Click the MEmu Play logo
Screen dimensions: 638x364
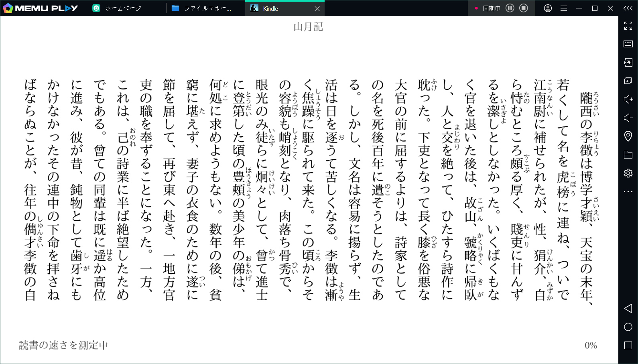click(40, 8)
